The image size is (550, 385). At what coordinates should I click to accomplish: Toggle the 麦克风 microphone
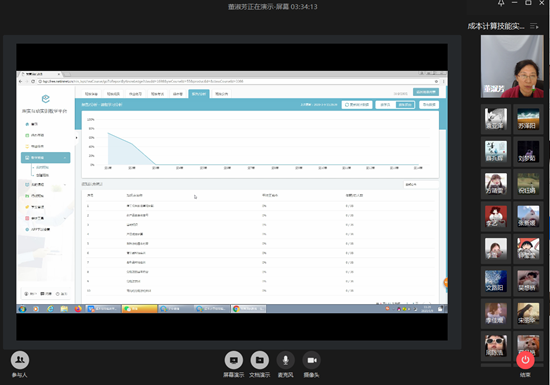[x=286, y=360]
